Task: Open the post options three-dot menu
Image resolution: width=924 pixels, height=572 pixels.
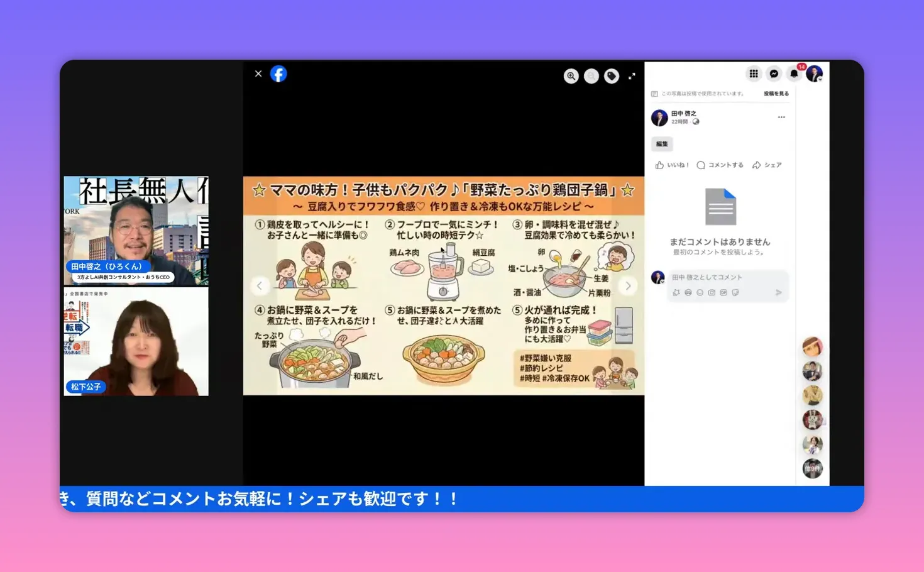Action: [x=782, y=117]
